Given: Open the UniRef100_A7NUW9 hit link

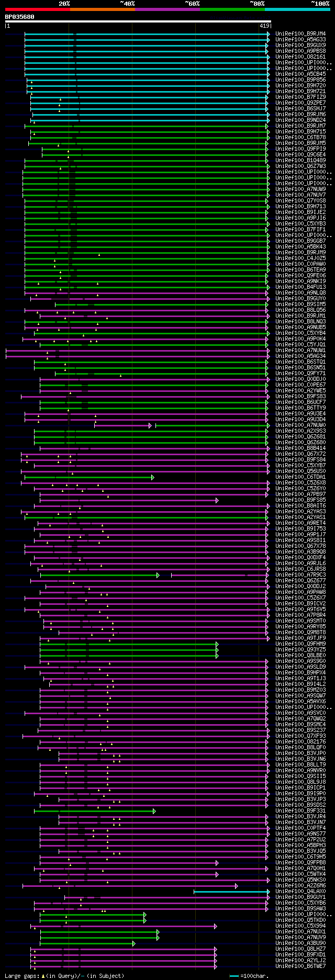Looking at the screenshot, I should (300, 189).
